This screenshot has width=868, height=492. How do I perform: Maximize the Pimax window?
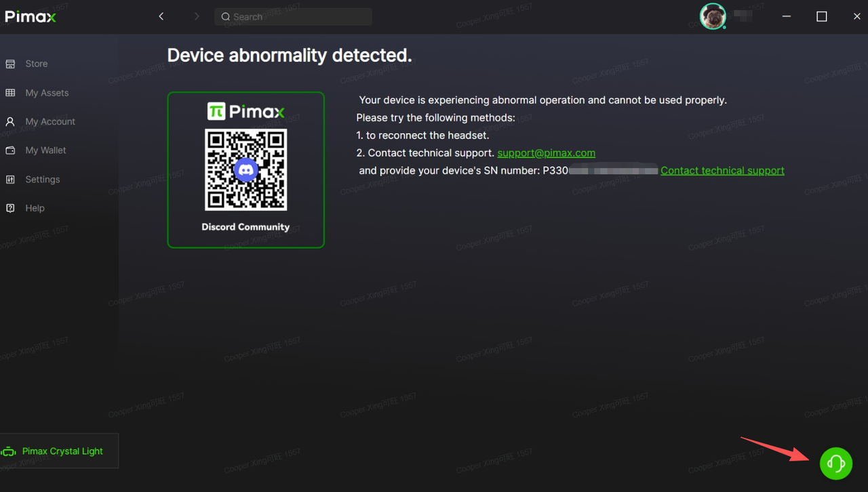[x=822, y=16]
